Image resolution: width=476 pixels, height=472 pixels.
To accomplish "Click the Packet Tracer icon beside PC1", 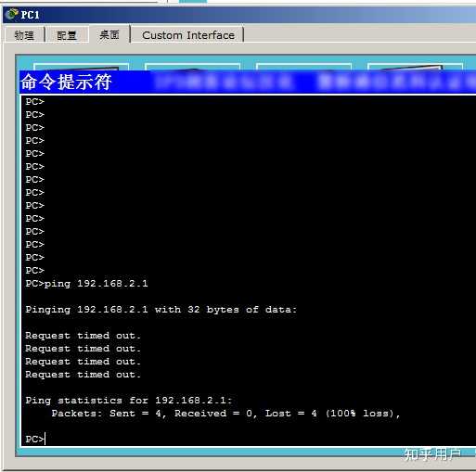I will click(x=12, y=14).
